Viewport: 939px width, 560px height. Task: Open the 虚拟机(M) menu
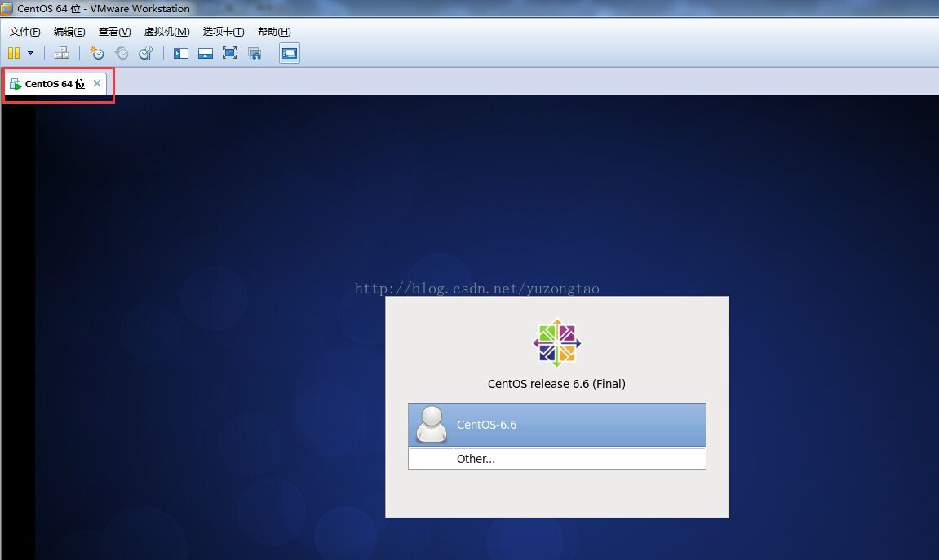(166, 32)
